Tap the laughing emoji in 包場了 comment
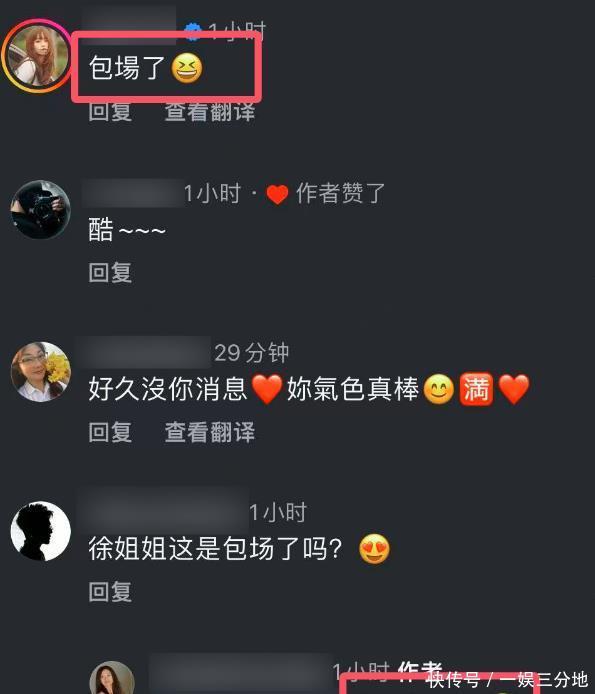 coord(187,69)
